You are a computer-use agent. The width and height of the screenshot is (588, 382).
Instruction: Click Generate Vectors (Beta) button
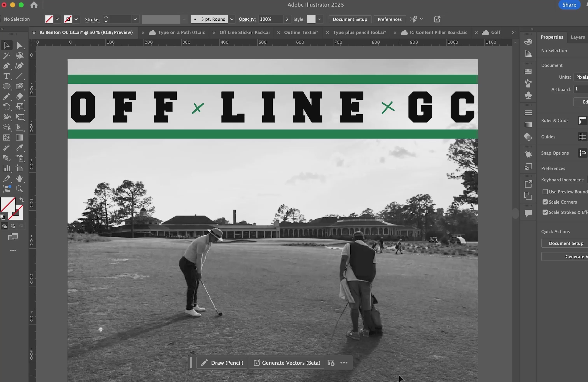[287, 363]
